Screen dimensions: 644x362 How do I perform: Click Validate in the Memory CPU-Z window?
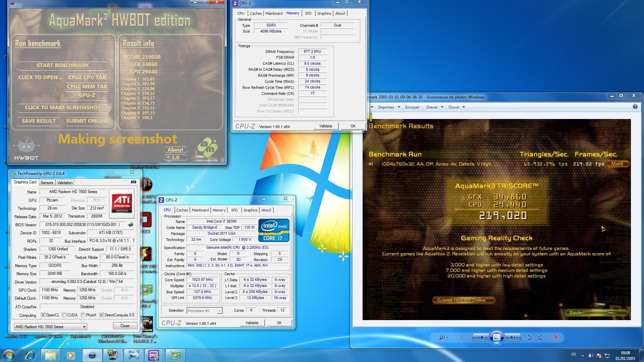click(326, 126)
